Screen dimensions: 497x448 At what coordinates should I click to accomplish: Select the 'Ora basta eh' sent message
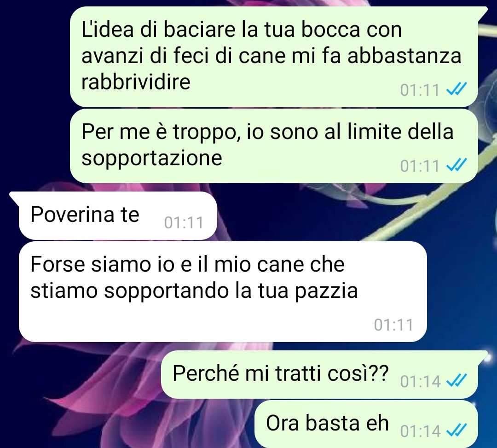pos(366,424)
